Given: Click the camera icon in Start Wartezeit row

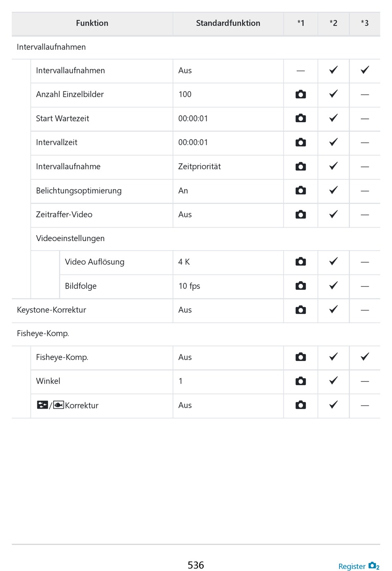Looking at the screenshot, I should pos(300,118).
